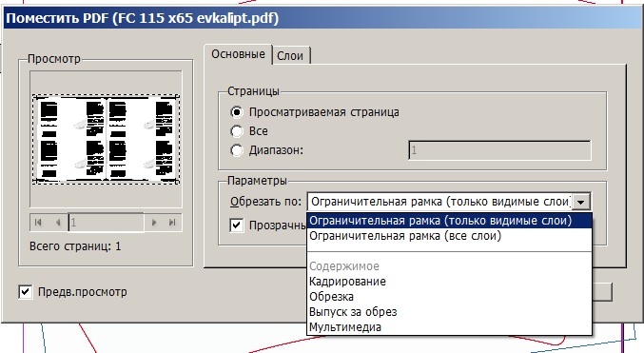Switch to the Основные tab
This screenshot has width=644, height=353.
pos(238,54)
